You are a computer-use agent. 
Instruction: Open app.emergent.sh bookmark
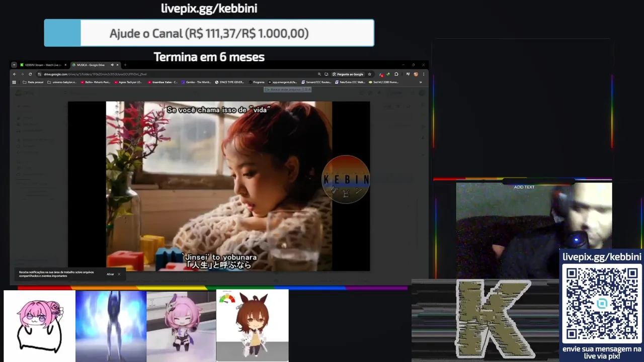(283, 82)
